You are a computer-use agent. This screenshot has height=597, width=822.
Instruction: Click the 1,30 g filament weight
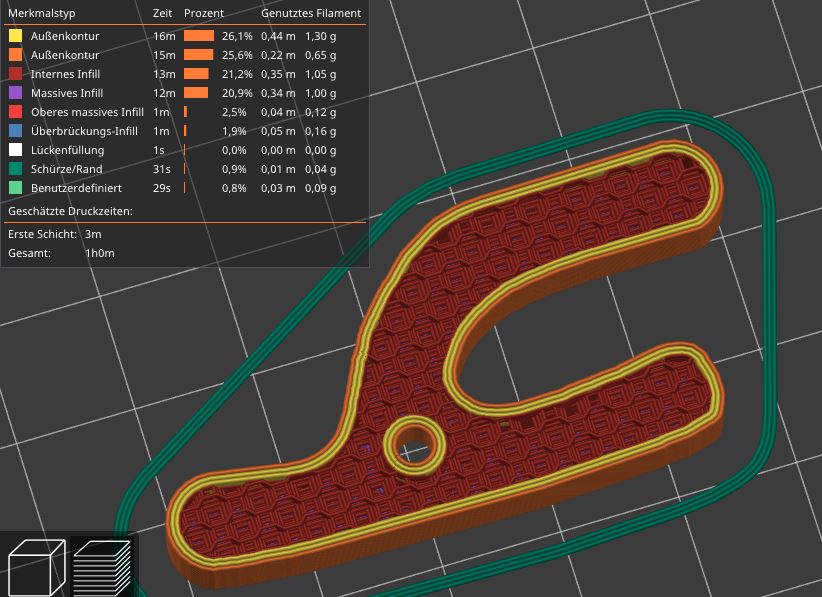pyautogui.click(x=321, y=36)
